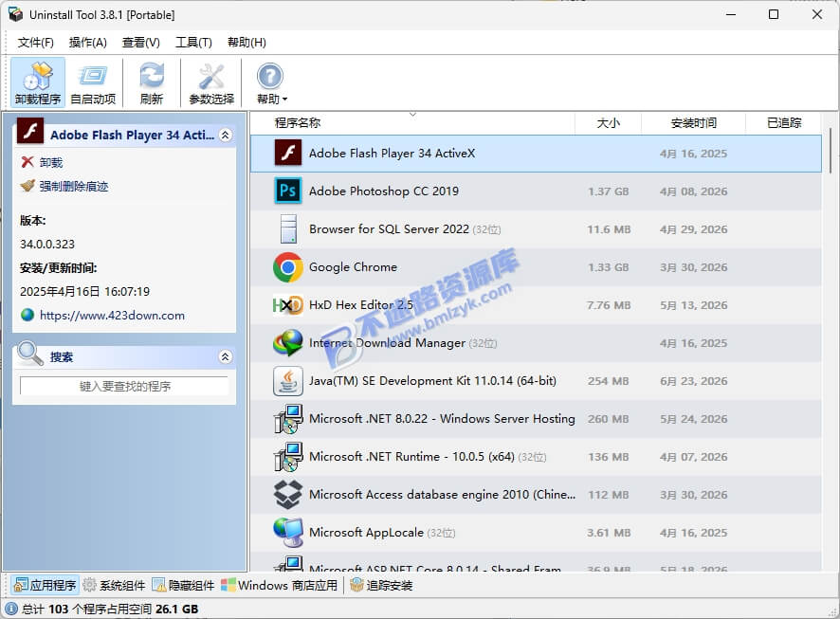Image resolution: width=840 pixels, height=619 pixels.
Task: Click the 6月 23, 2026 date cell
Action: (x=693, y=381)
